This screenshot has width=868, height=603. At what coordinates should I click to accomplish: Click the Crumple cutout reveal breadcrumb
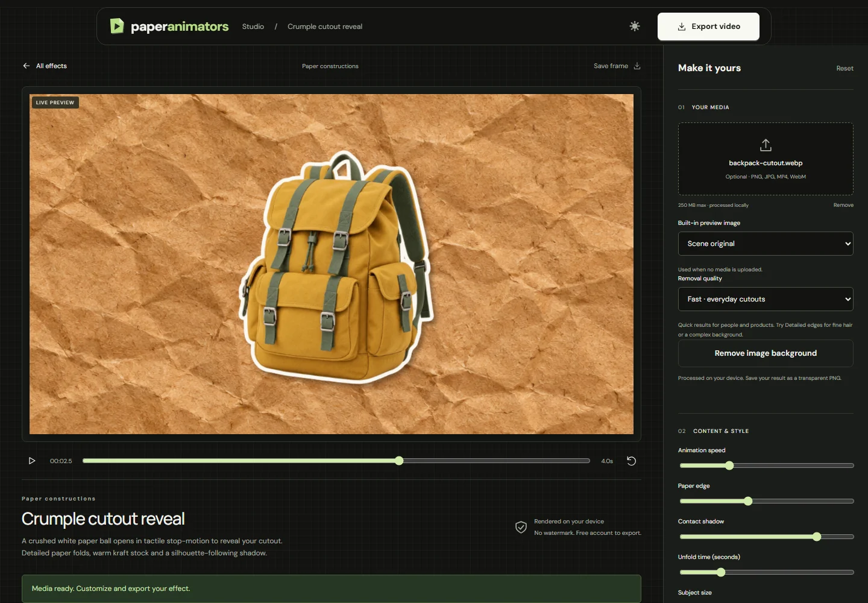point(325,27)
